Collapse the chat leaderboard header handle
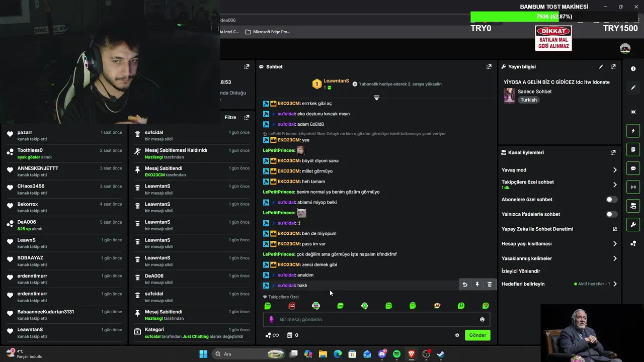The height and width of the screenshot is (362, 644). click(x=376, y=98)
